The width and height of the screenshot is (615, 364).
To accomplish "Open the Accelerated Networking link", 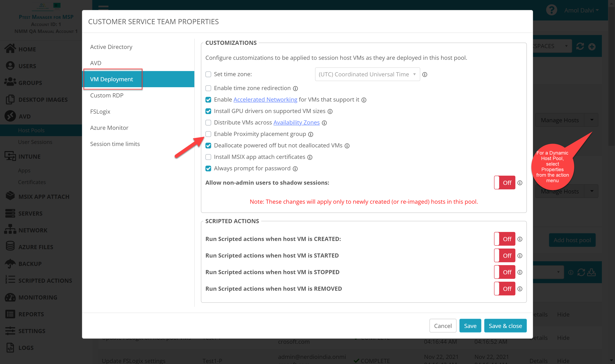I will point(265,99).
